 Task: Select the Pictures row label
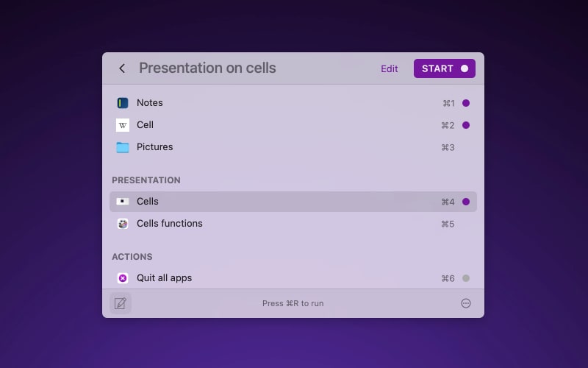coord(154,147)
